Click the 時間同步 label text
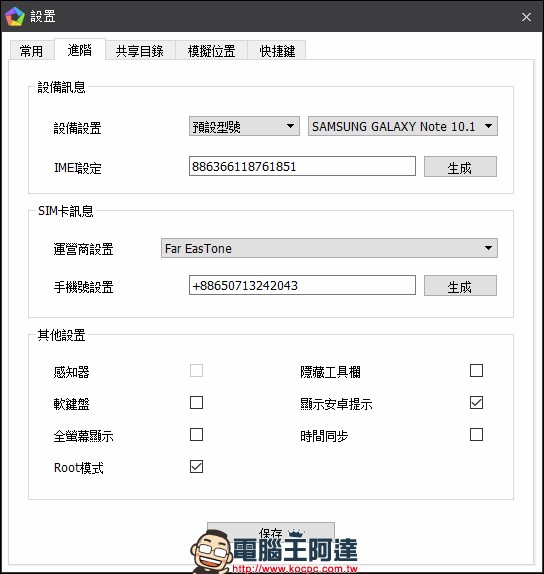This screenshot has height=574, width=544. pos(324,436)
